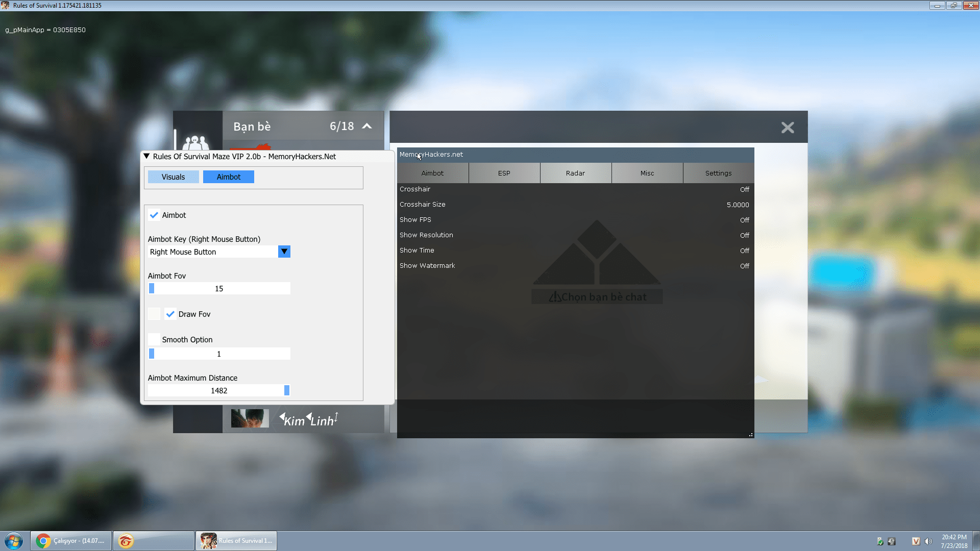Click the friends group icon
The height and width of the screenshot is (551, 980).
196,142
